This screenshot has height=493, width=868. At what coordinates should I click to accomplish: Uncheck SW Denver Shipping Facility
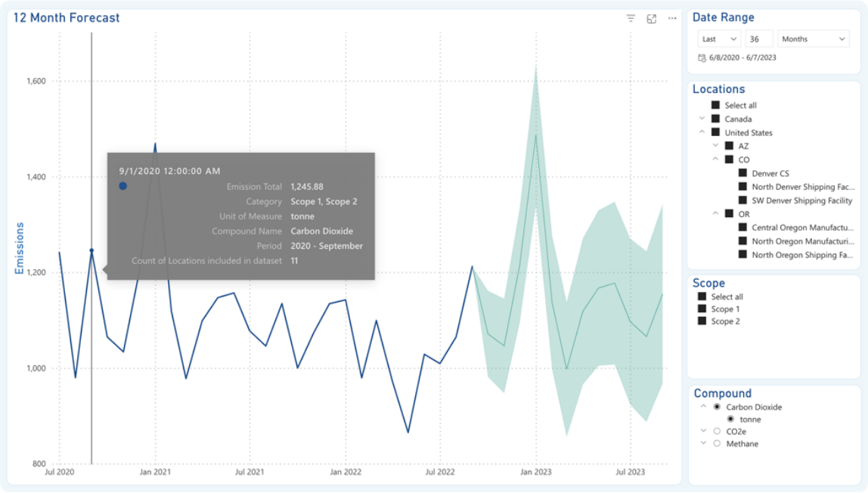coord(742,200)
